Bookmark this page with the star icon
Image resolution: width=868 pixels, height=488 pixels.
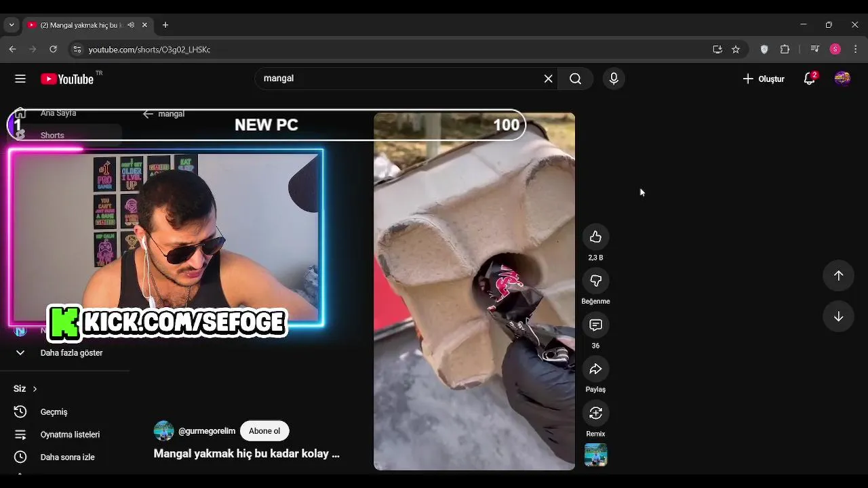(x=736, y=49)
